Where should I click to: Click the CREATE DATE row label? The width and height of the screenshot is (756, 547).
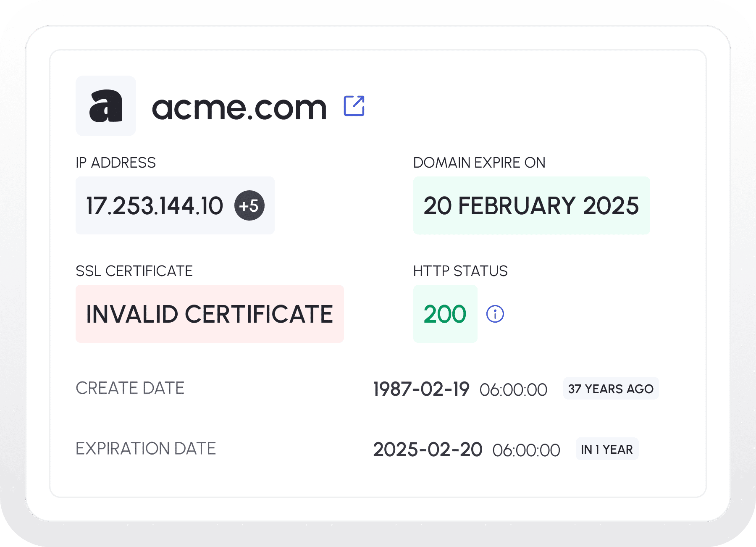point(130,388)
